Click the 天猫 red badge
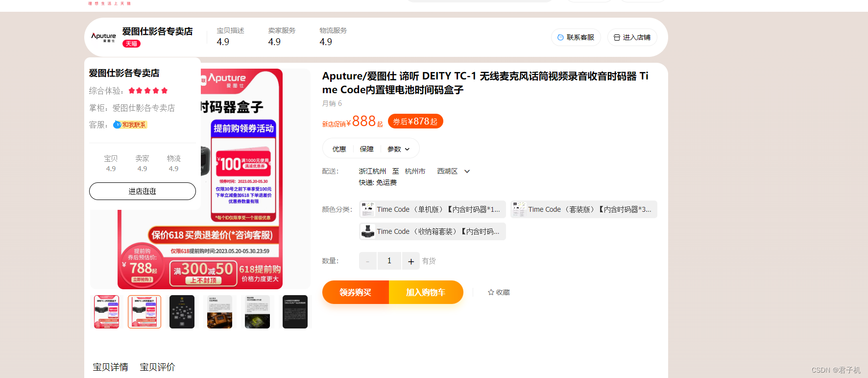Screen dimensions: 868x378 pos(131,44)
